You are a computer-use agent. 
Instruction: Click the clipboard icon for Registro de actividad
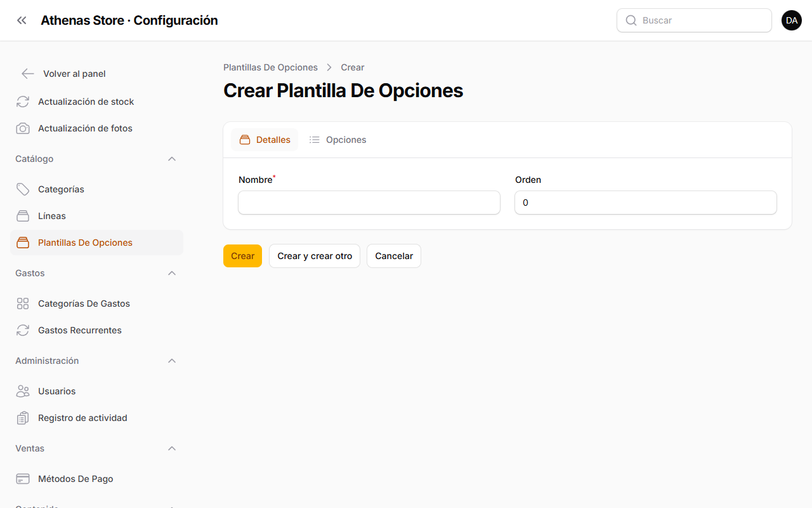click(x=23, y=418)
